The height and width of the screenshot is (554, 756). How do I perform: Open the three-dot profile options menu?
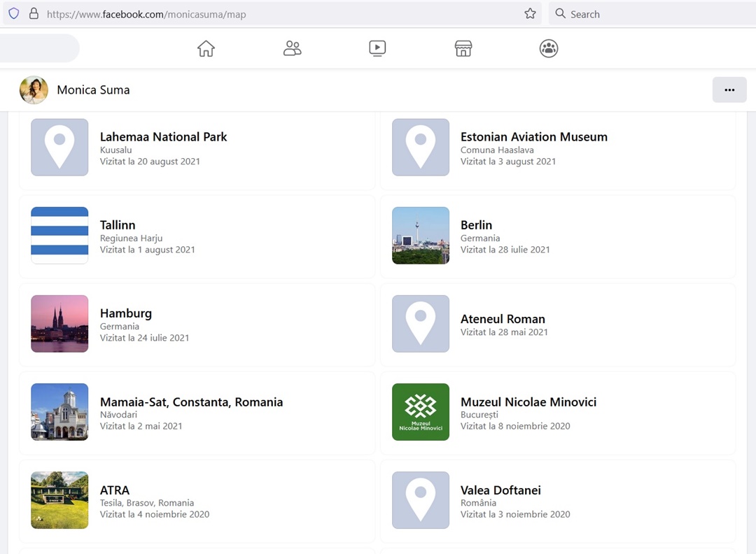729,90
